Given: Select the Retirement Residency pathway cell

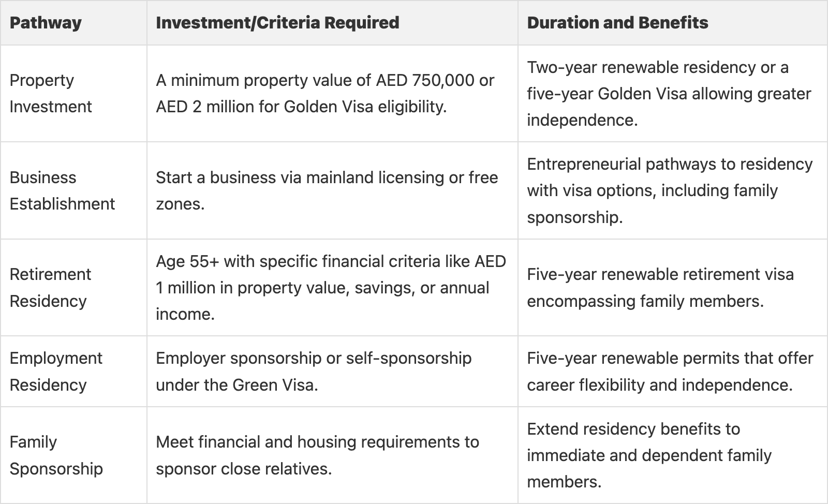Looking at the screenshot, I should click(50, 287).
